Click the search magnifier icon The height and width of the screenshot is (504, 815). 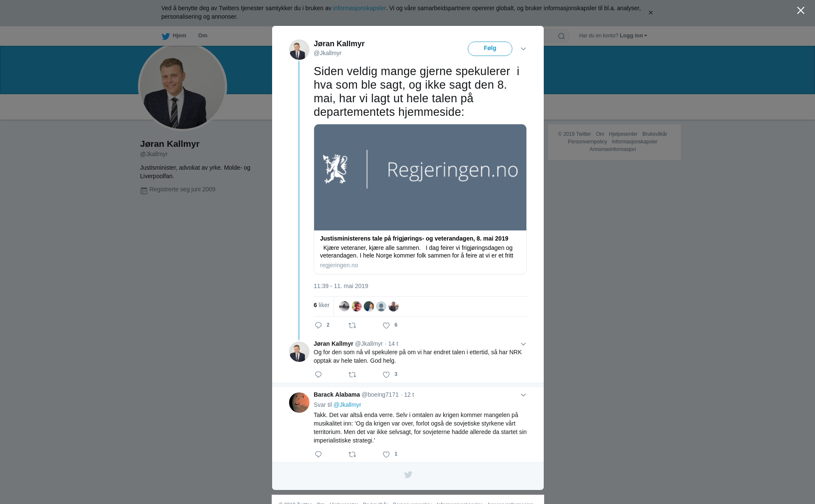coord(561,36)
